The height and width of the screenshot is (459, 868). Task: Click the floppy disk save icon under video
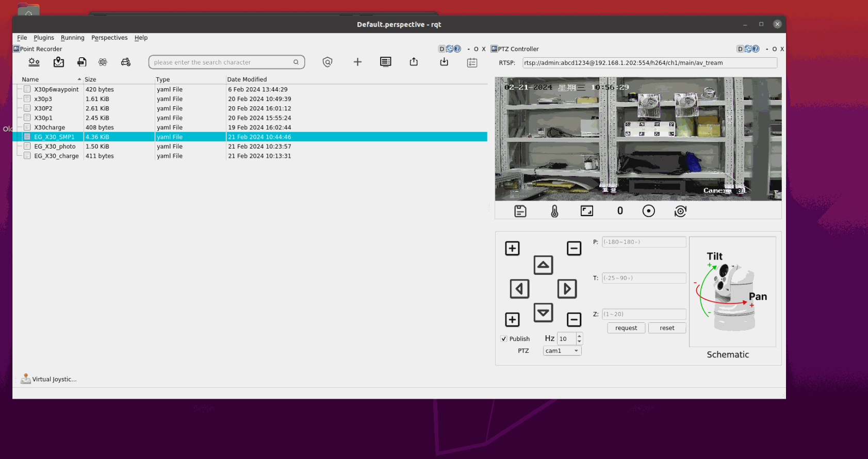[520, 211]
